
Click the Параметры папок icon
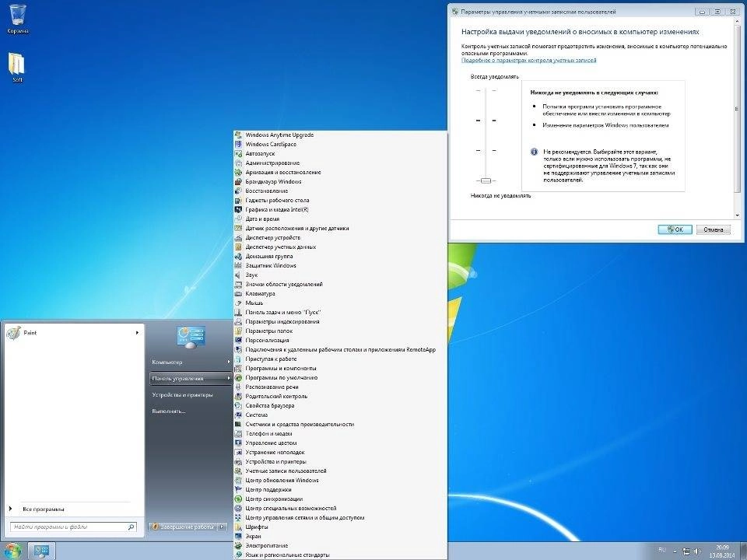coord(238,331)
